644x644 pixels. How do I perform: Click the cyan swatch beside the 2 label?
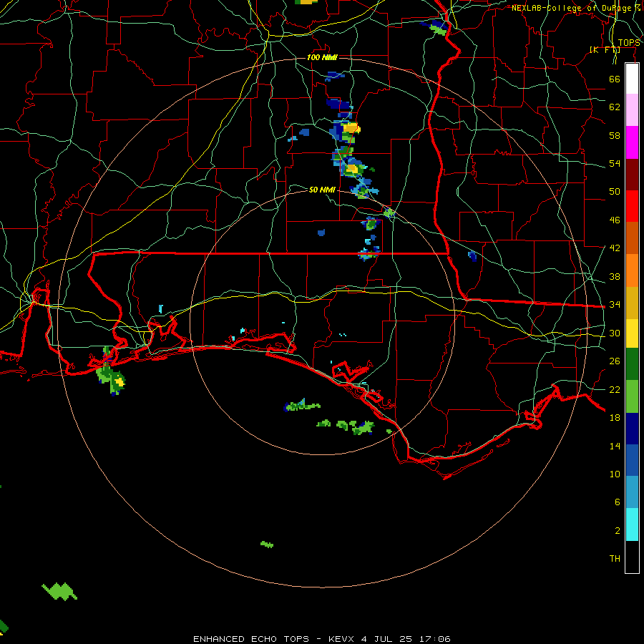tap(632, 525)
